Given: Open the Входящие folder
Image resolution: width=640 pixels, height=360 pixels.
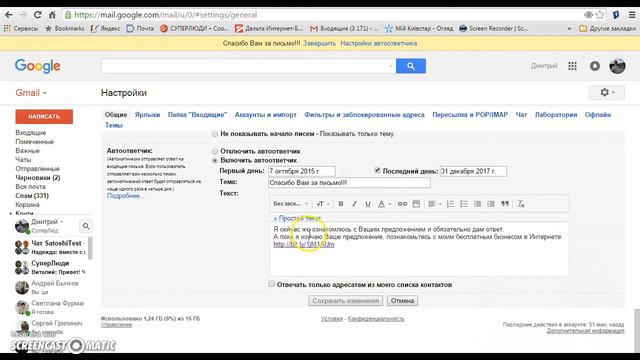Looking at the screenshot, I should (x=31, y=133).
